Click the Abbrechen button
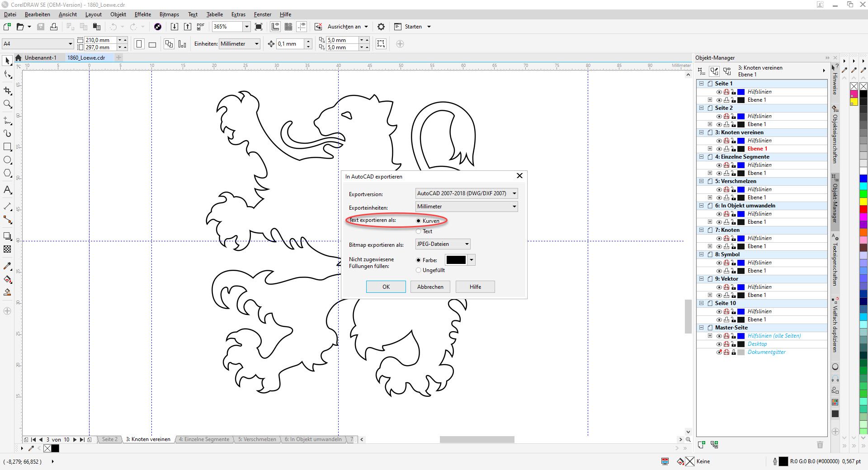 [430, 287]
